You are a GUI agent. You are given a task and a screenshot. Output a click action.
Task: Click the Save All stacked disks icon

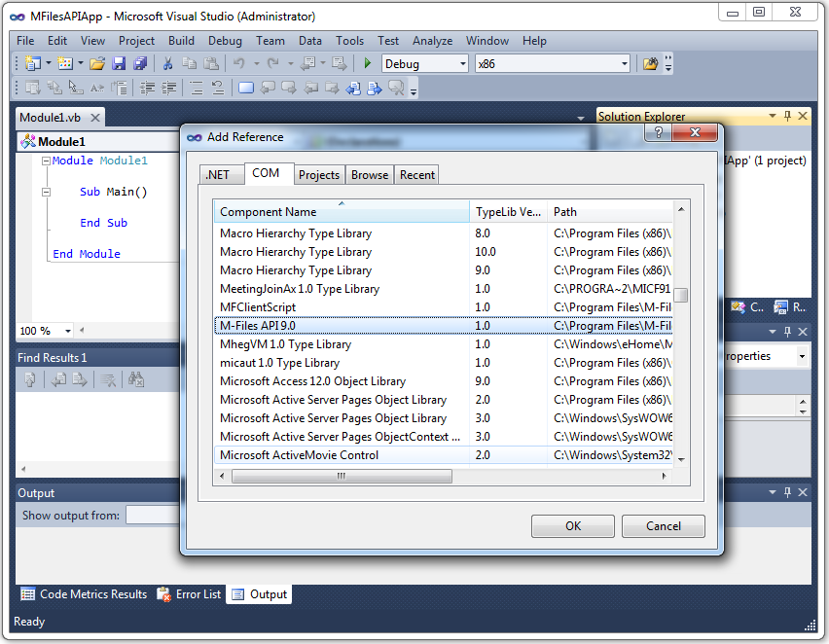click(140, 63)
